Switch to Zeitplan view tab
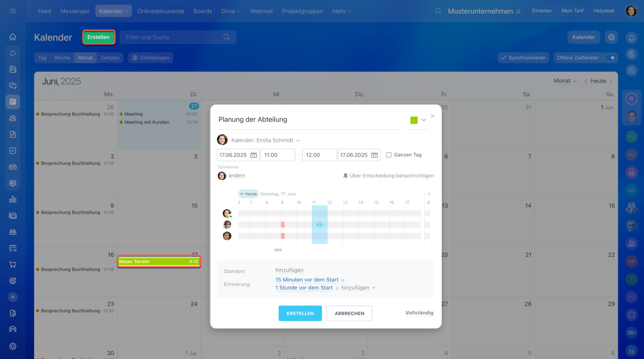The image size is (644, 359). point(110,58)
